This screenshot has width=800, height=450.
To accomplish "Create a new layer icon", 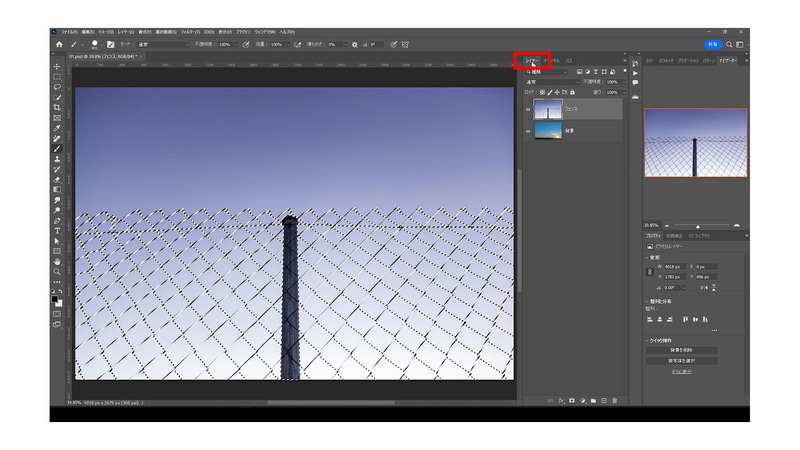I will point(604,401).
